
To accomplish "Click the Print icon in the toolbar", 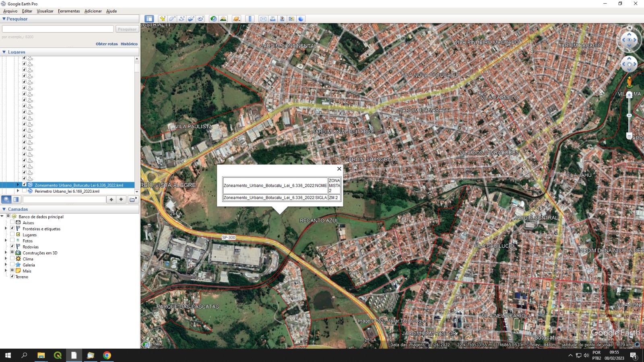I will point(272,19).
